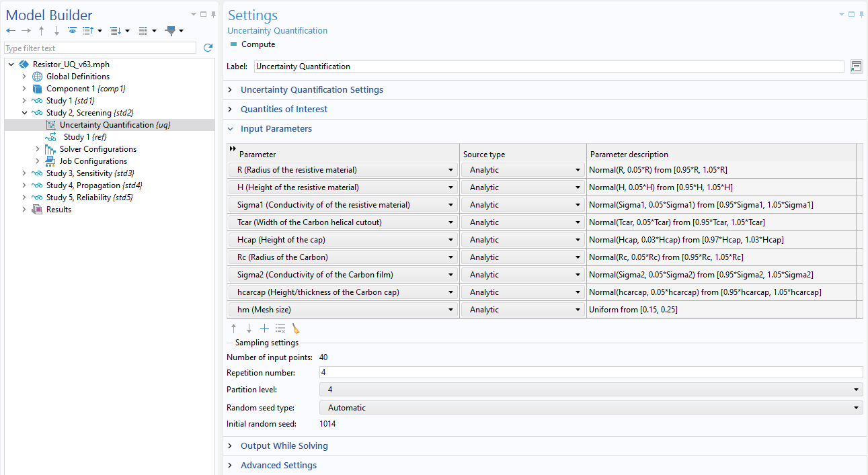Click the Delete row icon below table
This screenshot has height=475, width=868.
[280, 329]
